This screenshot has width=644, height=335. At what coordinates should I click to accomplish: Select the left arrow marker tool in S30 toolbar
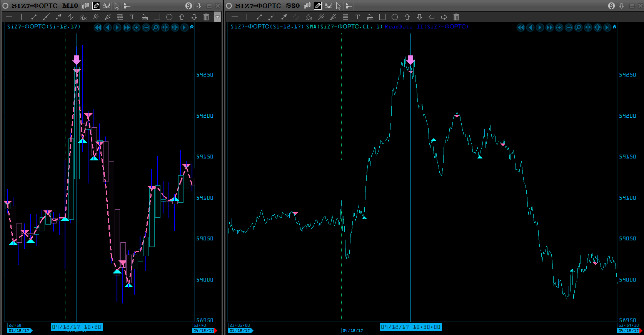(x=432, y=17)
